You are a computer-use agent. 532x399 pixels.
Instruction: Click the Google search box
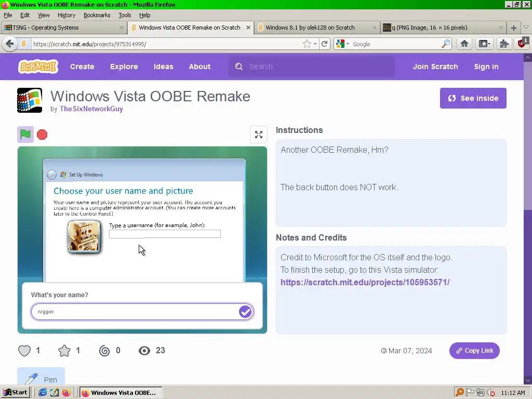(x=395, y=44)
